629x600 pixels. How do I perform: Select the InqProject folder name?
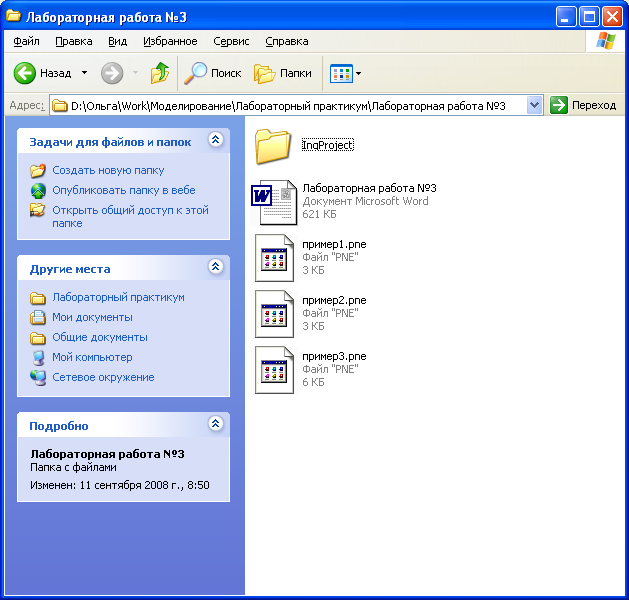click(328, 145)
